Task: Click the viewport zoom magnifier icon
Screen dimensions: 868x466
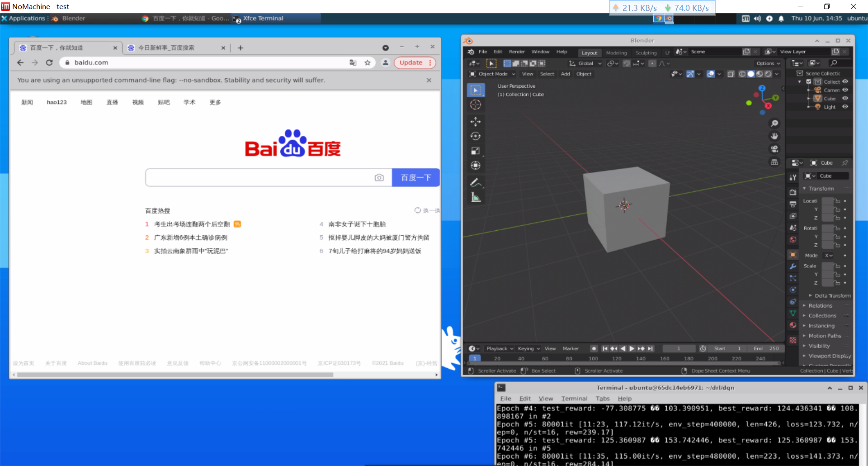Action: (774, 124)
